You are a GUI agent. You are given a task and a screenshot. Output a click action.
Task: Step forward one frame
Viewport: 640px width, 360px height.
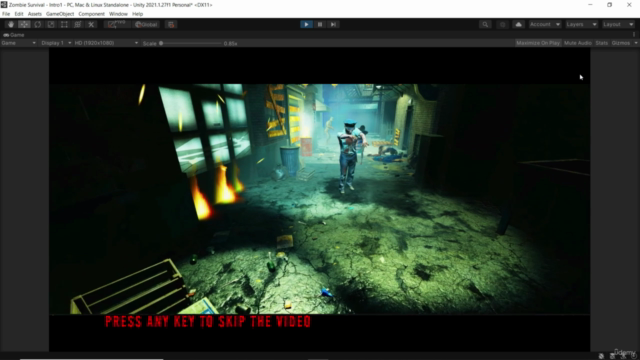click(333, 24)
